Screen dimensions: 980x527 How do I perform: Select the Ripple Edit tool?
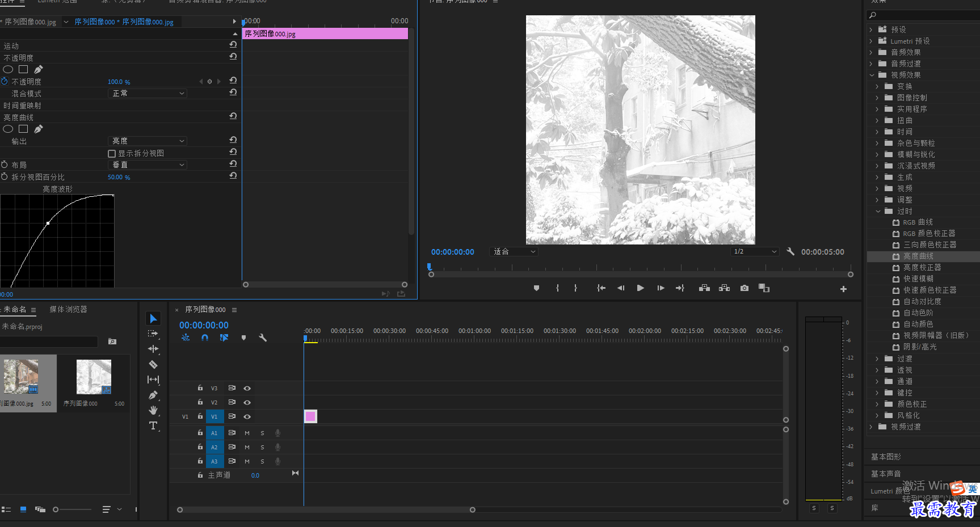click(153, 349)
